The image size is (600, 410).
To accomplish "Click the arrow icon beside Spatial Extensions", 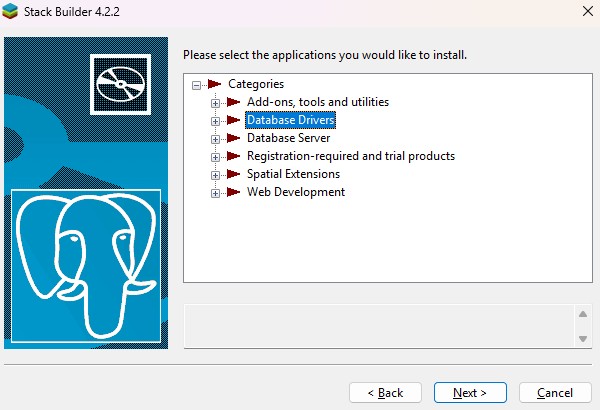I will click(x=233, y=174).
